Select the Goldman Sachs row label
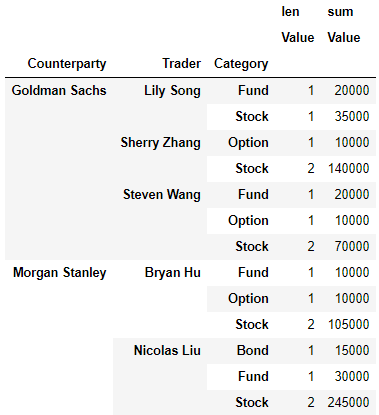This screenshot has height=415, width=379. point(59,90)
